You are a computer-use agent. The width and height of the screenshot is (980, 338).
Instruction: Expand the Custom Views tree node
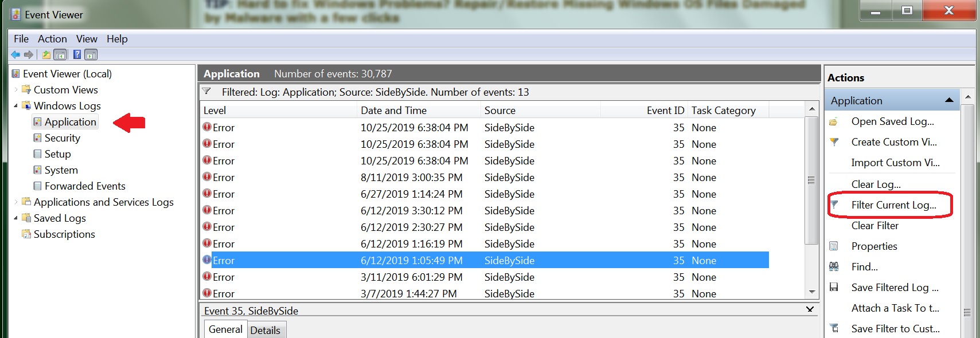pos(16,89)
